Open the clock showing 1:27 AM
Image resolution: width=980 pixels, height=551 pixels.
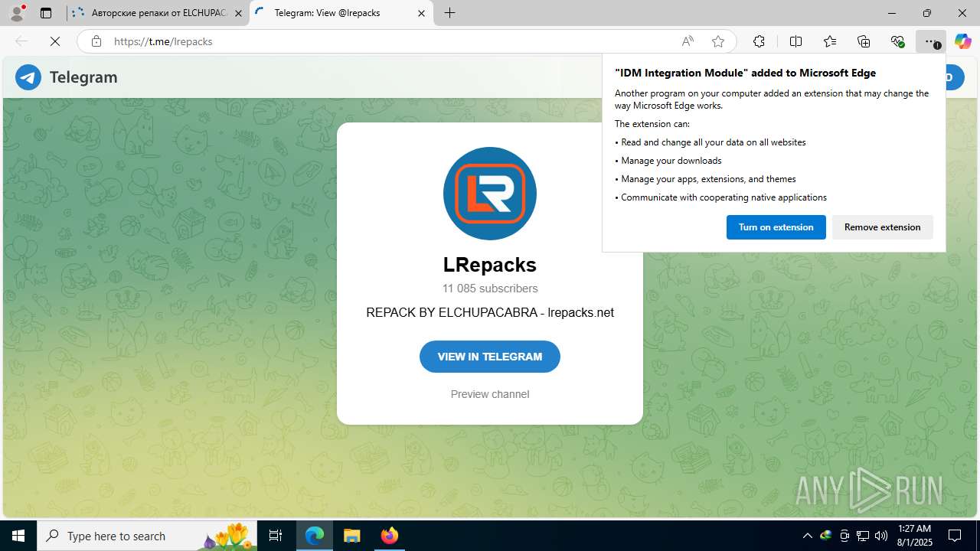pos(914,536)
